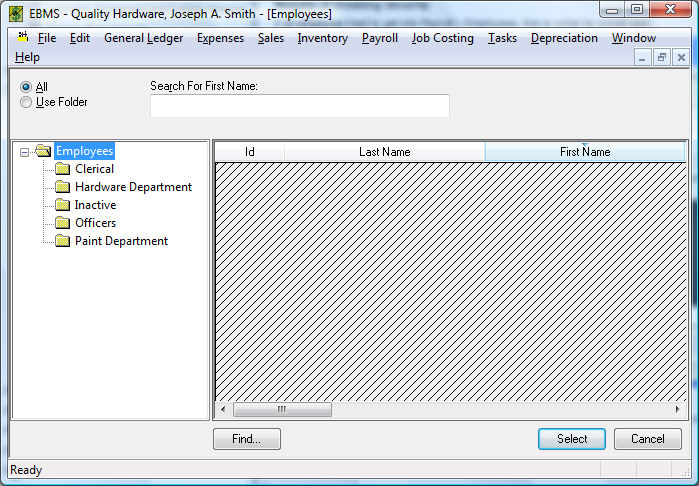Click the Employees root folder icon

click(43, 151)
